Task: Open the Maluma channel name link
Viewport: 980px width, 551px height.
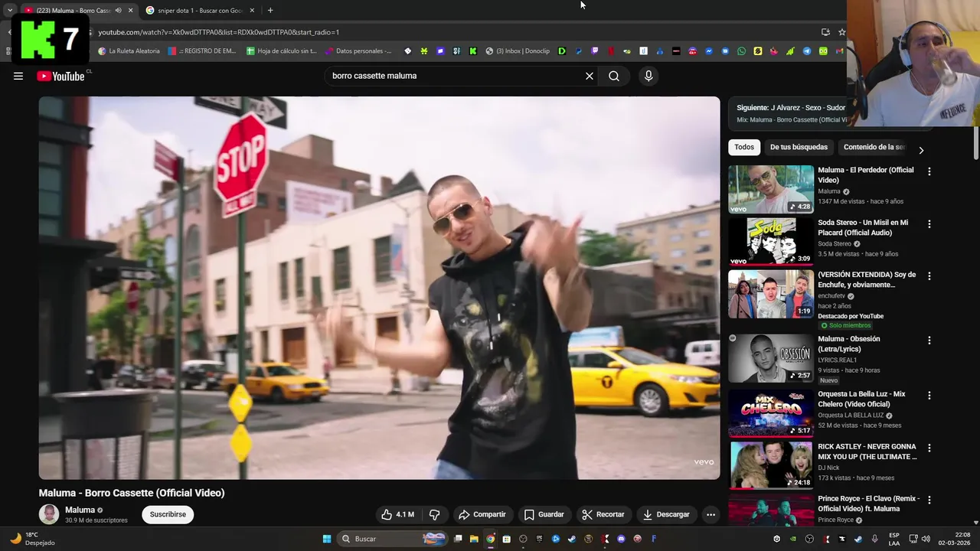Action: tap(80, 510)
